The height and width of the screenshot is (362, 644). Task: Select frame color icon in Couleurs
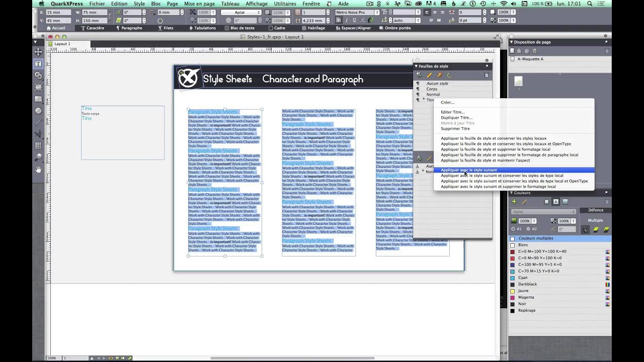pos(547,202)
